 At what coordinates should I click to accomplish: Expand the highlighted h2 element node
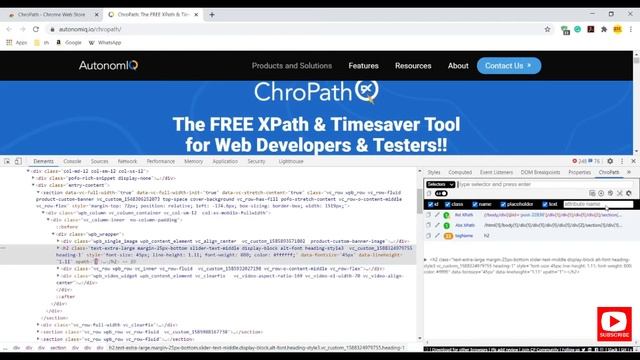(58, 248)
